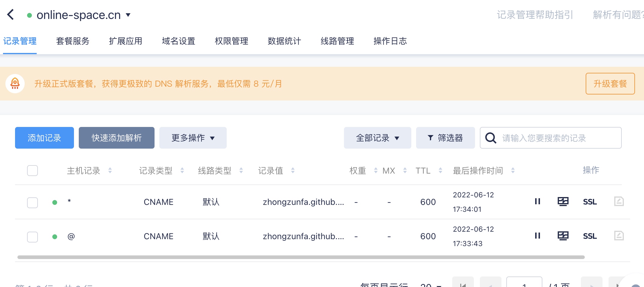The image size is (644, 287).
Task: Check the @ record row checkbox
Action: 32,237
